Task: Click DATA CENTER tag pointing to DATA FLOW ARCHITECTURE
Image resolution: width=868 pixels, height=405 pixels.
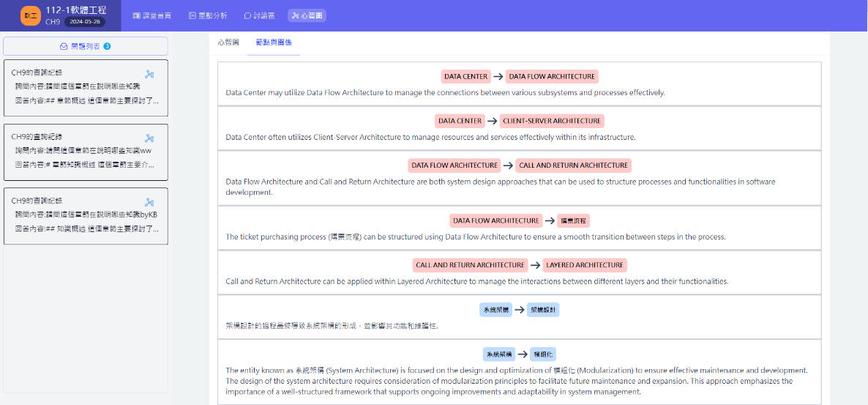Action: (467, 76)
